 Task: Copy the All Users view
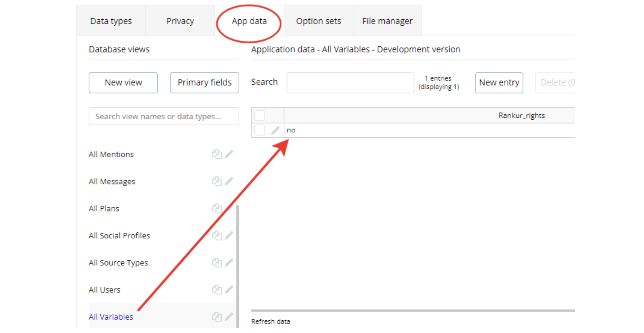click(216, 289)
